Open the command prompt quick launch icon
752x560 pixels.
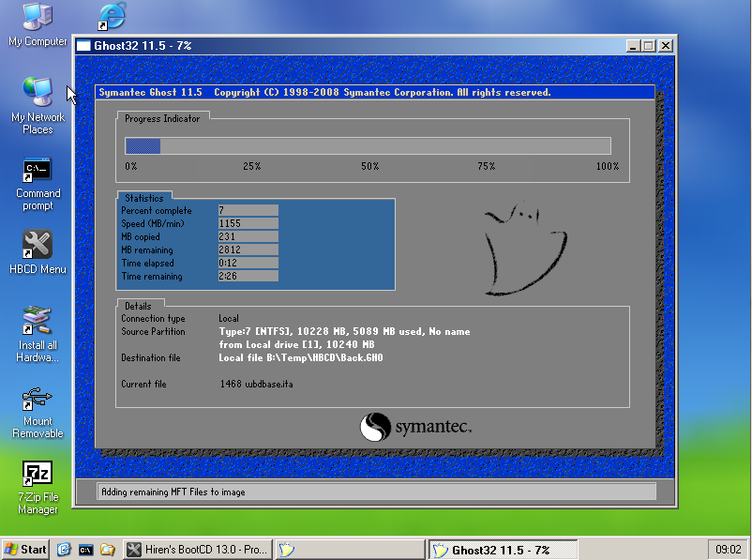(x=86, y=550)
